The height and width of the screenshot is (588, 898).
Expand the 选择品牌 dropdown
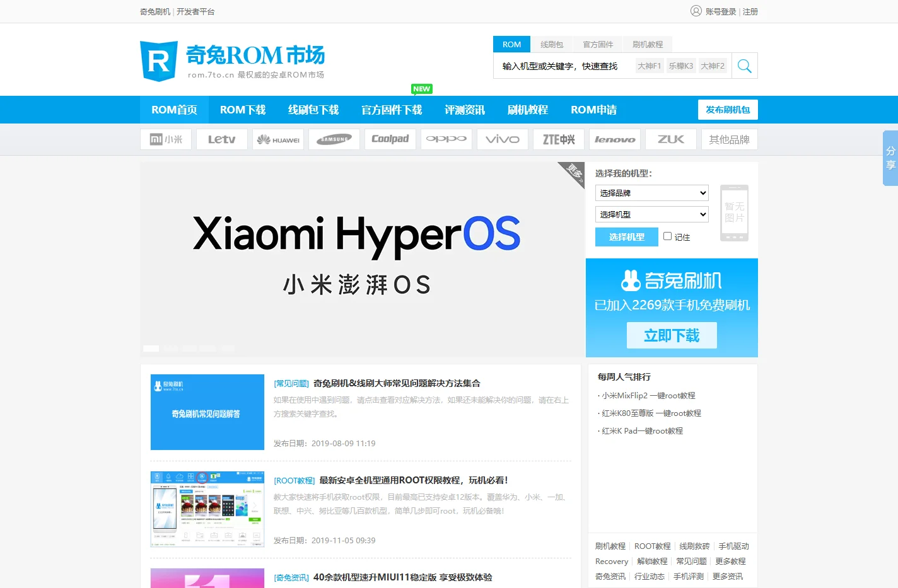[652, 193]
